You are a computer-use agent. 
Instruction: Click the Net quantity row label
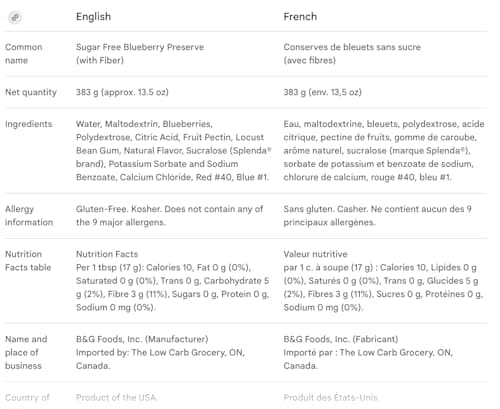tap(31, 92)
